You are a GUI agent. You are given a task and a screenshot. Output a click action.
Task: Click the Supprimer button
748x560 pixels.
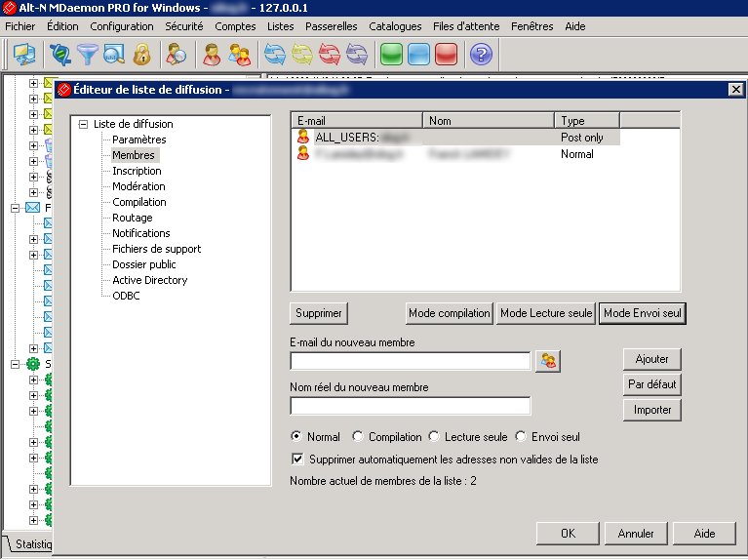tap(319, 313)
